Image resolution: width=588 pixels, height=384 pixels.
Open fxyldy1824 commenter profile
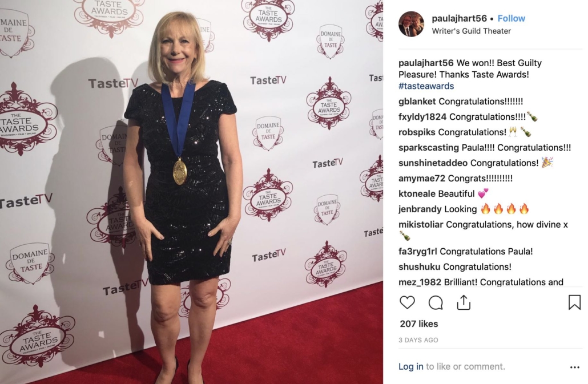pos(422,117)
